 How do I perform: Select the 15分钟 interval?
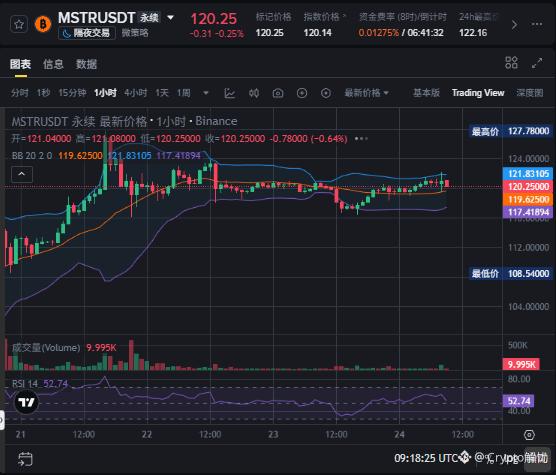pyautogui.click(x=72, y=93)
